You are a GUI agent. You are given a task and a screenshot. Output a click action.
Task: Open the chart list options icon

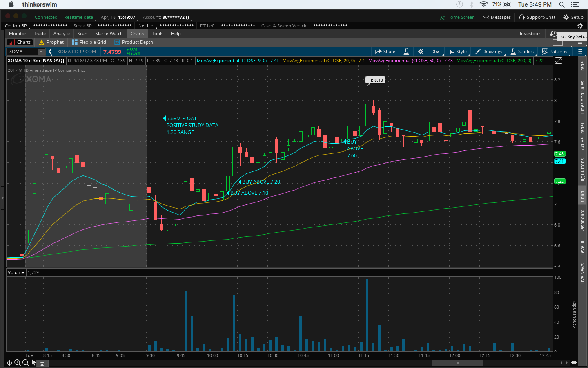[x=580, y=52]
